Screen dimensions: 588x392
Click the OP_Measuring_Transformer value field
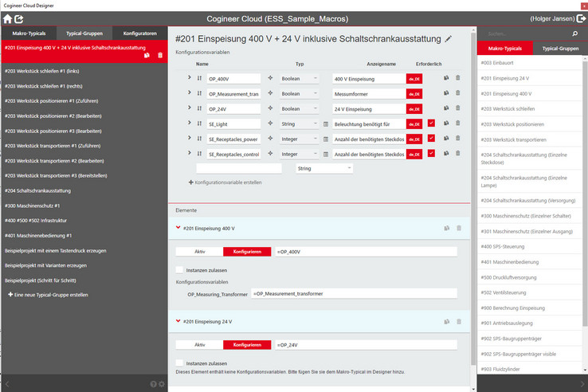tap(353, 293)
